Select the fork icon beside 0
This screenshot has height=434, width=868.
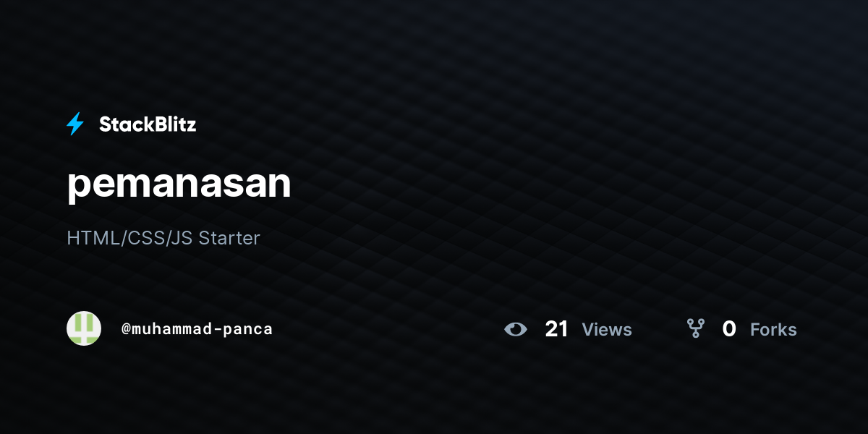(x=696, y=329)
